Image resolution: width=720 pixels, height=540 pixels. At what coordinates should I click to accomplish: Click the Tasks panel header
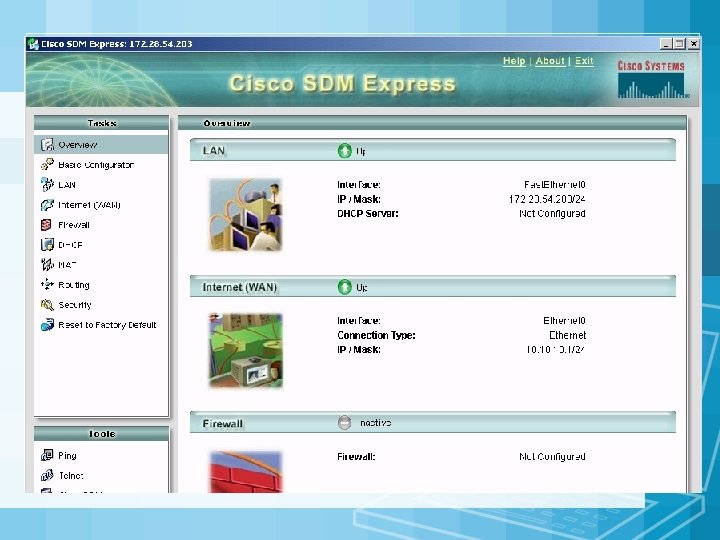click(x=101, y=123)
